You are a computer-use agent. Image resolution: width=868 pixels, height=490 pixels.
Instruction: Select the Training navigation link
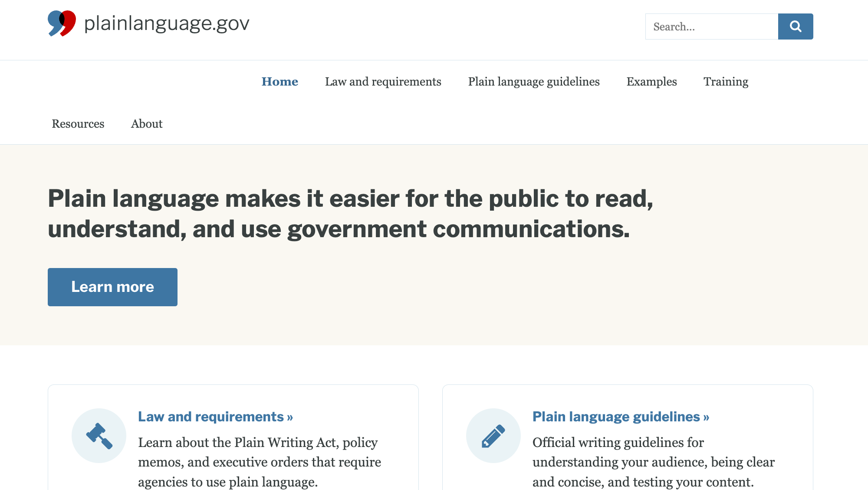click(x=726, y=82)
